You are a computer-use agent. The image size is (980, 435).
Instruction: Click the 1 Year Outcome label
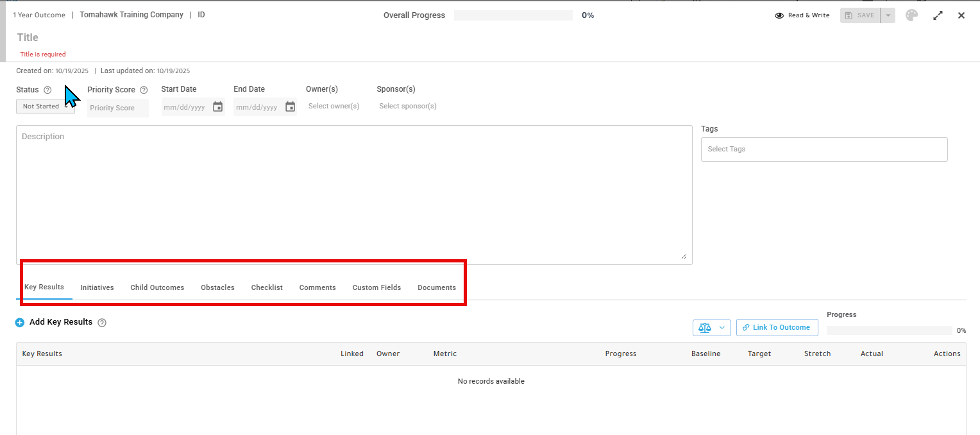coord(39,15)
